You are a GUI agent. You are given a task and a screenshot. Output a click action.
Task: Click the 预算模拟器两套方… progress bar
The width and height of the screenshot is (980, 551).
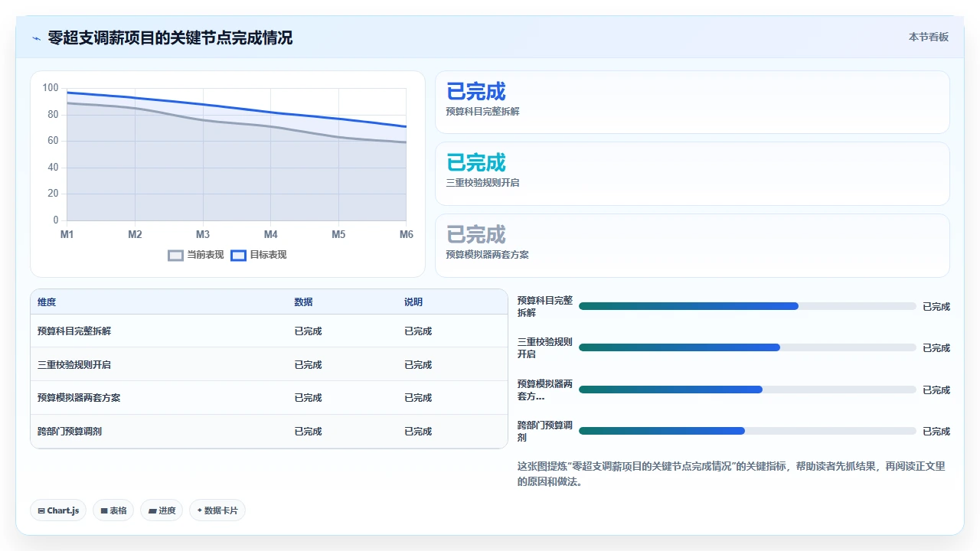click(x=747, y=390)
